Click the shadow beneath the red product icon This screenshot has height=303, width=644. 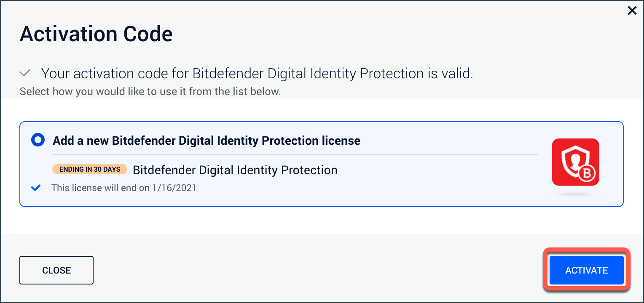575,194
